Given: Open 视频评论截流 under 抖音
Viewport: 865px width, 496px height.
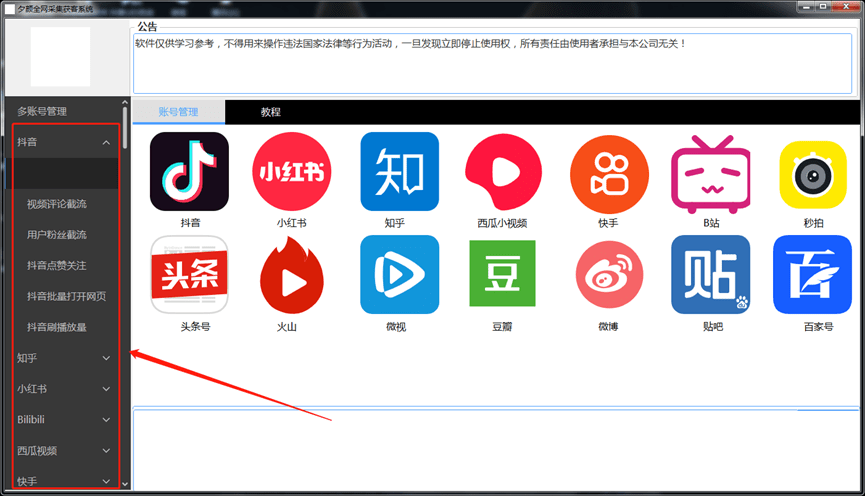Looking at the screenshot, I should click(57, 204).
